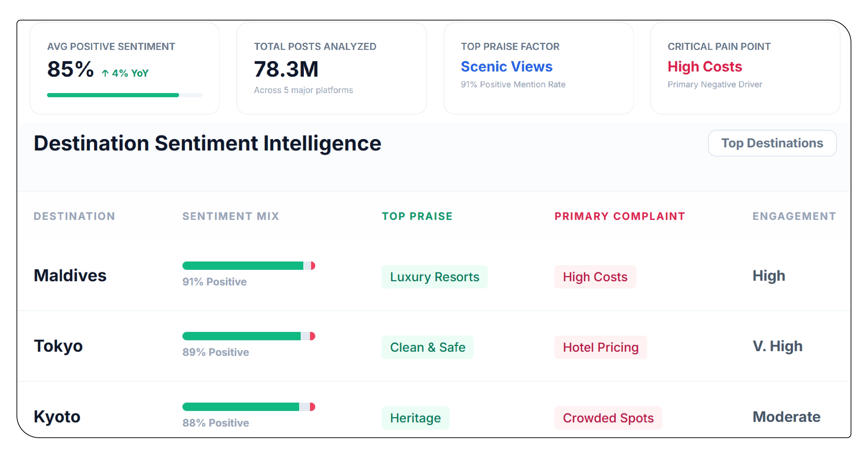Click the Critical Pain Point card title

coord(719,47)
